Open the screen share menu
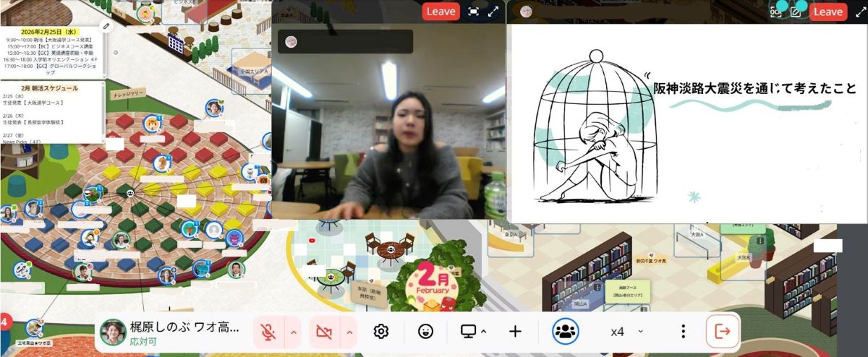The height and width of the screenshot is (357, 868). coord(473,332)
